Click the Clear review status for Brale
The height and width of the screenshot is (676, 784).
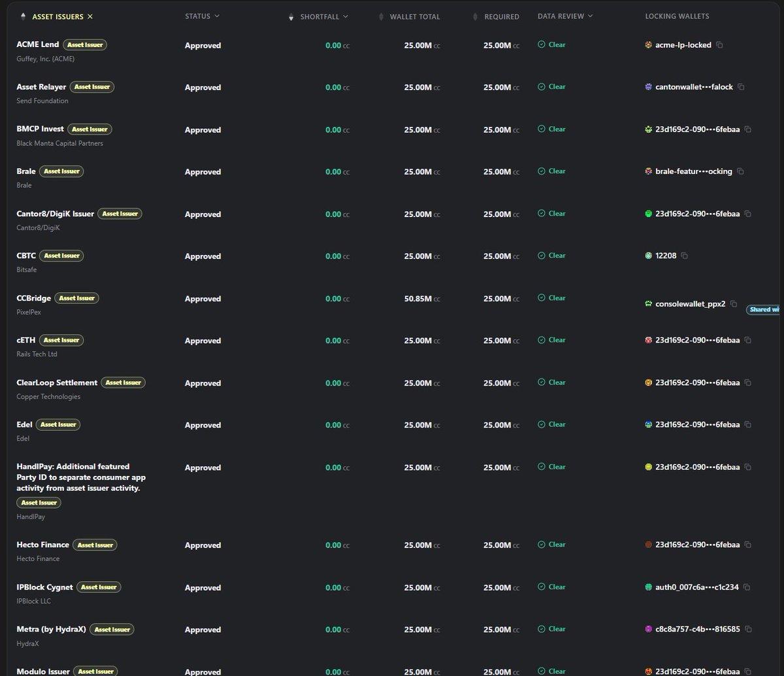click(551, 171)
